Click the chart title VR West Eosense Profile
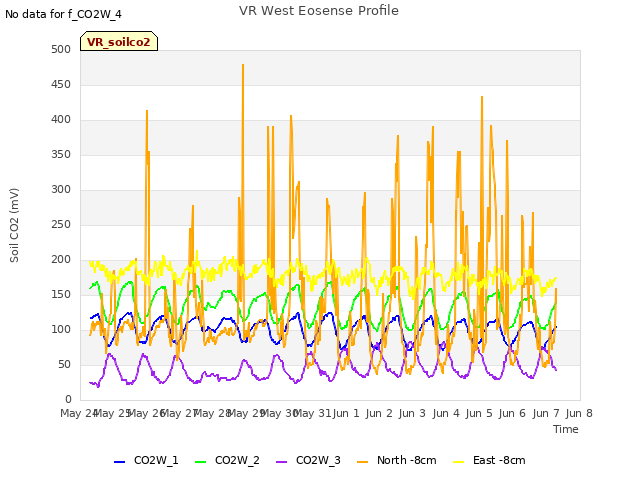 tap(319, 10)
